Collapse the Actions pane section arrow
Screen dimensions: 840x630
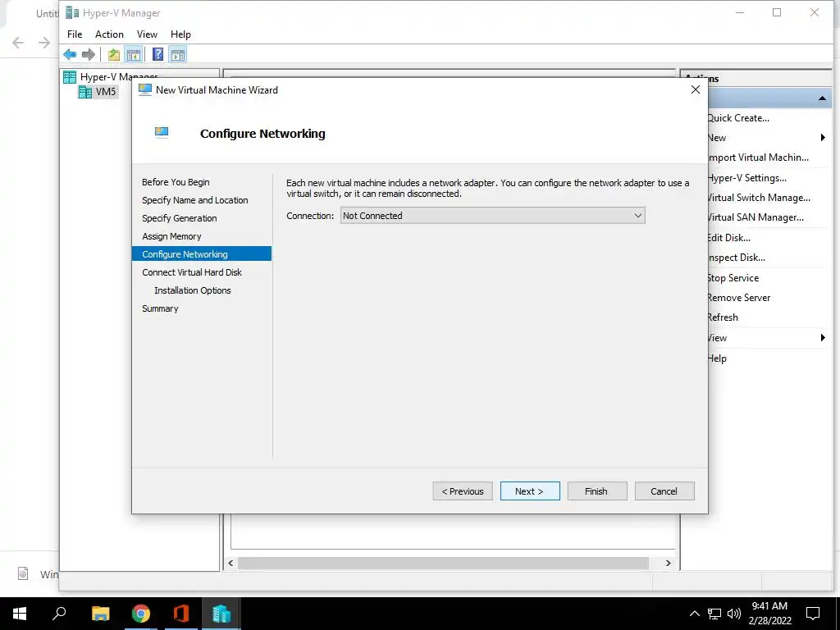point(822,98)
